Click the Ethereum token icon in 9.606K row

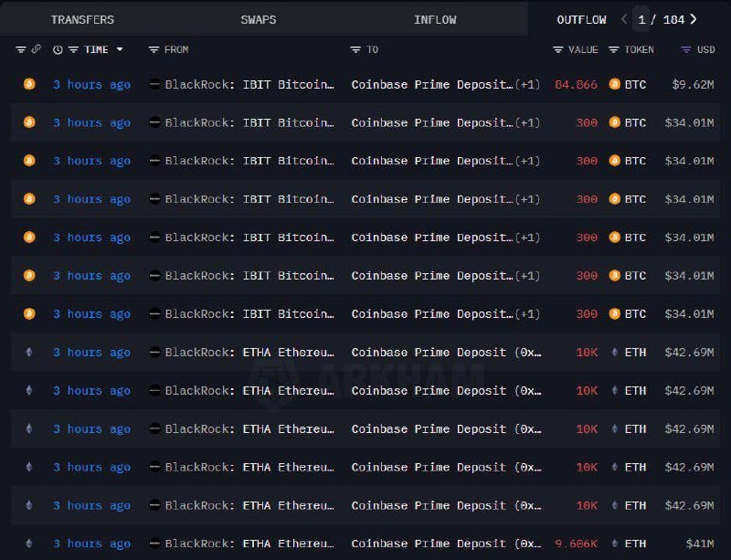click(614, 544)
